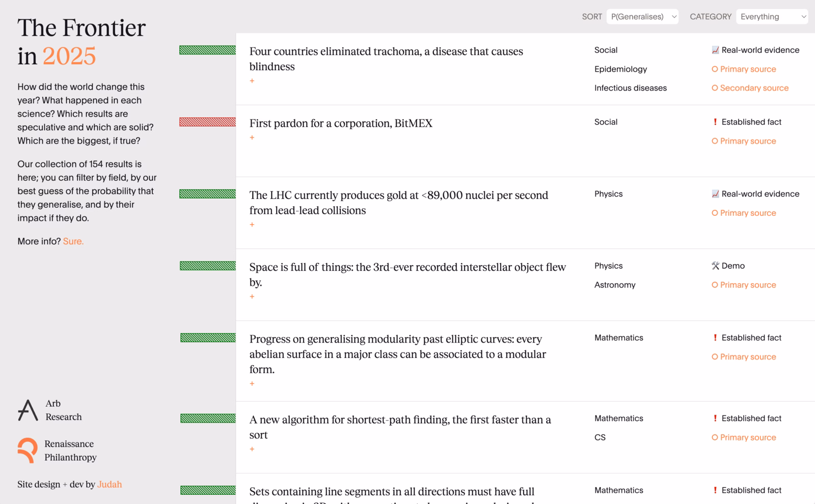
Task: Click the Renaissance Philanthropy logo icon
Action: coord(28,451)
